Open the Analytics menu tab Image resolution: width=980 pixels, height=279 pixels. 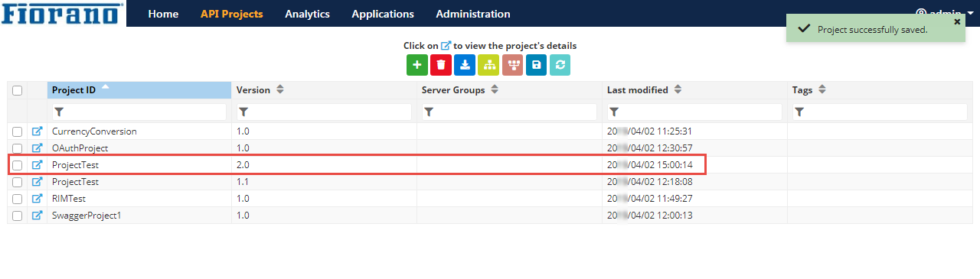tap(307, 14)
